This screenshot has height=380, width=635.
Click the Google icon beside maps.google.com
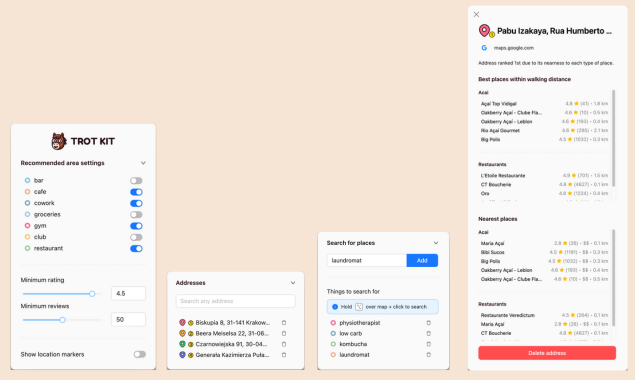click(484, 48)
